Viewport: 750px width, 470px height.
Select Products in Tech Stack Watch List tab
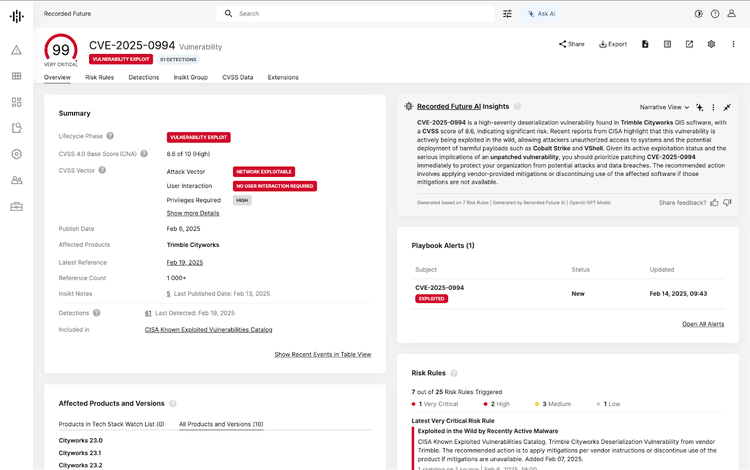pyautogui.click(x=111, y=424)
